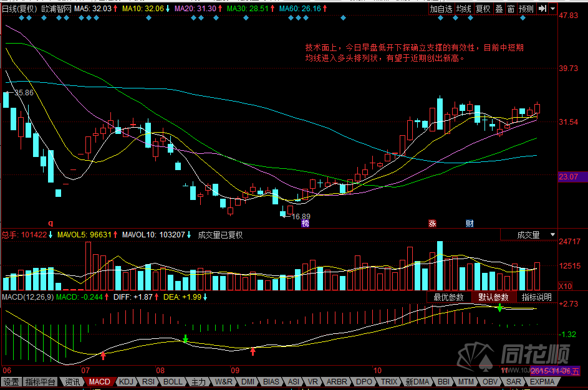Click the 预测 forecast button

(x=526, y=9)
